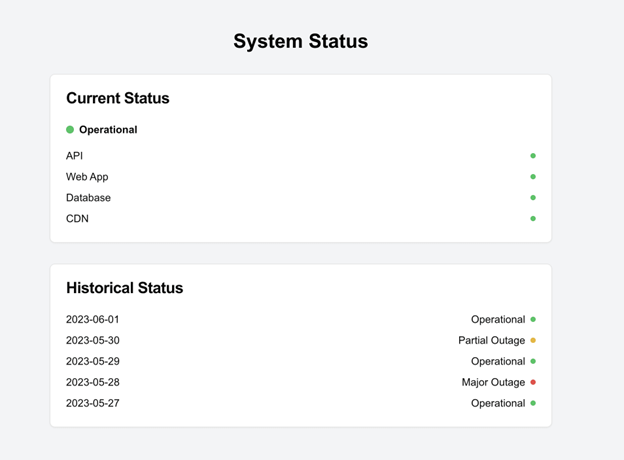Click the yellow Partial Outage indicator dot
This screenshot has height=460, width=624.
533,341
